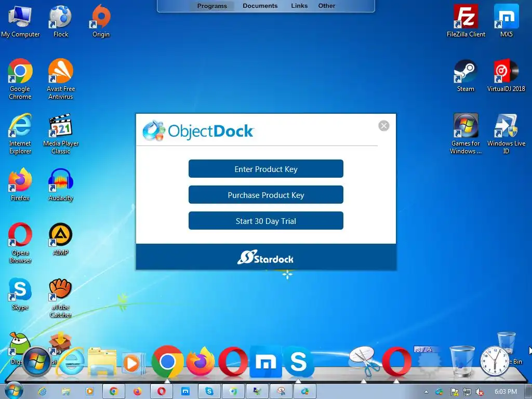Select the Games for Windows shortcut
Screen dimensions: 532x399
[465, 134]
